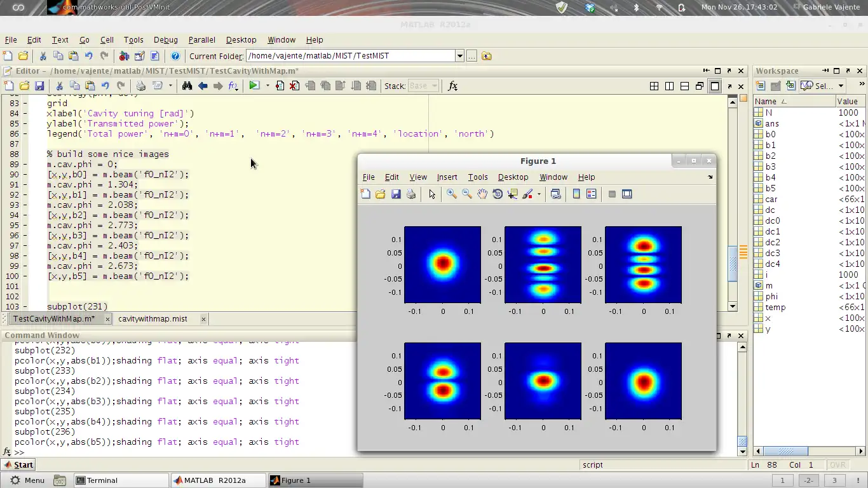This screenshot has height=488, width=868.
Task: Click the Start button at bottom left
Action: click(x=18, y=464)
